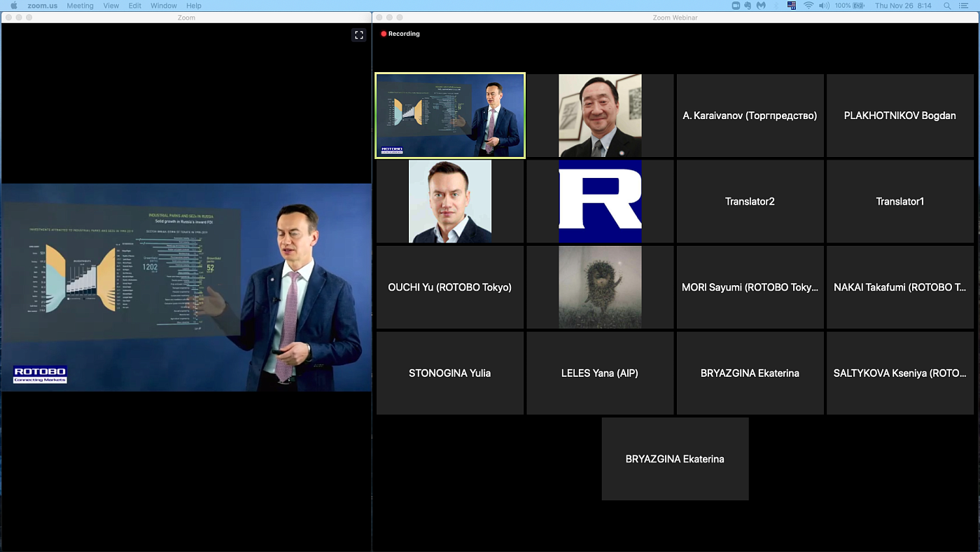
Task: Select the tile with smiling man in glasses
Action: click(600, 116)
